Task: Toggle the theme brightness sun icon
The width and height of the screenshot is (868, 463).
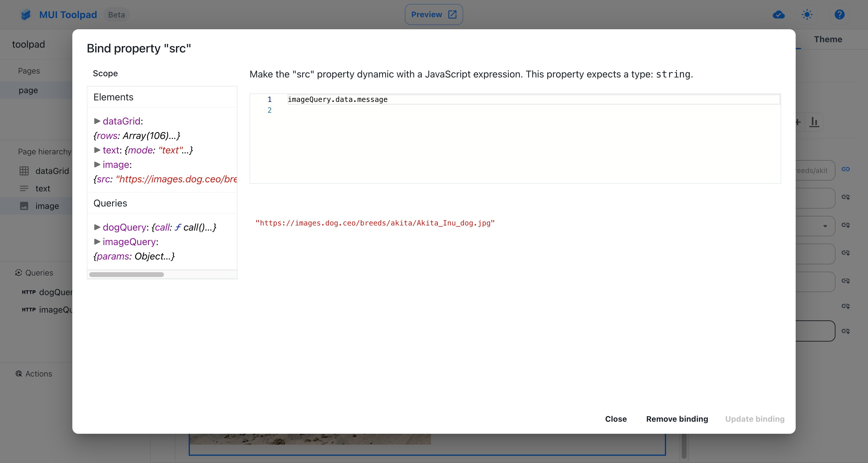Action: tap(807, 14)
